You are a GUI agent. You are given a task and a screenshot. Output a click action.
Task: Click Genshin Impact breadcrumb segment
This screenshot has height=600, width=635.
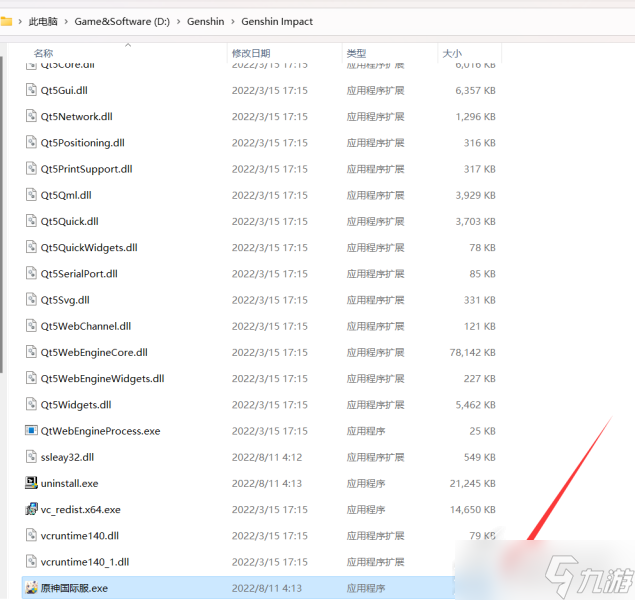[277, 21]
